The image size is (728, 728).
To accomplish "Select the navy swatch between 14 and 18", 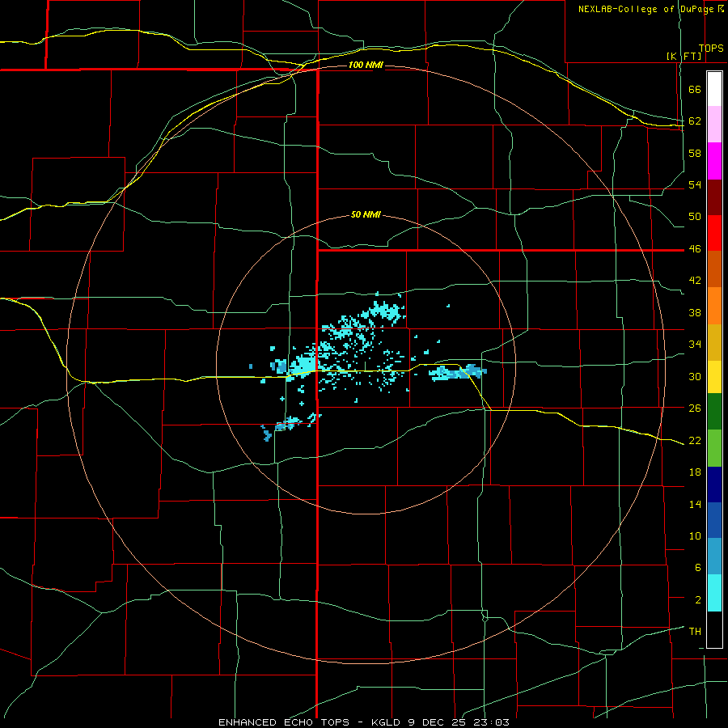I will [x=714, y=485].
